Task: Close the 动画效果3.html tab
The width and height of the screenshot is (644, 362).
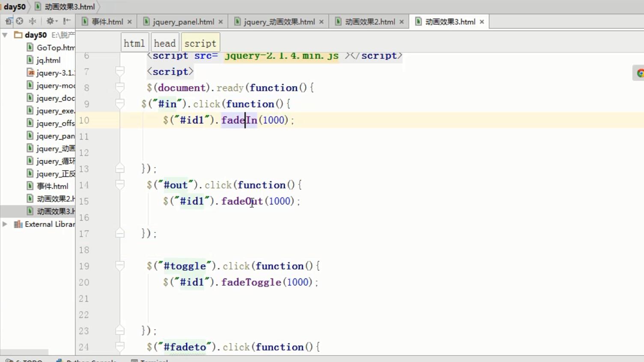Action: (x=482, y=22)
